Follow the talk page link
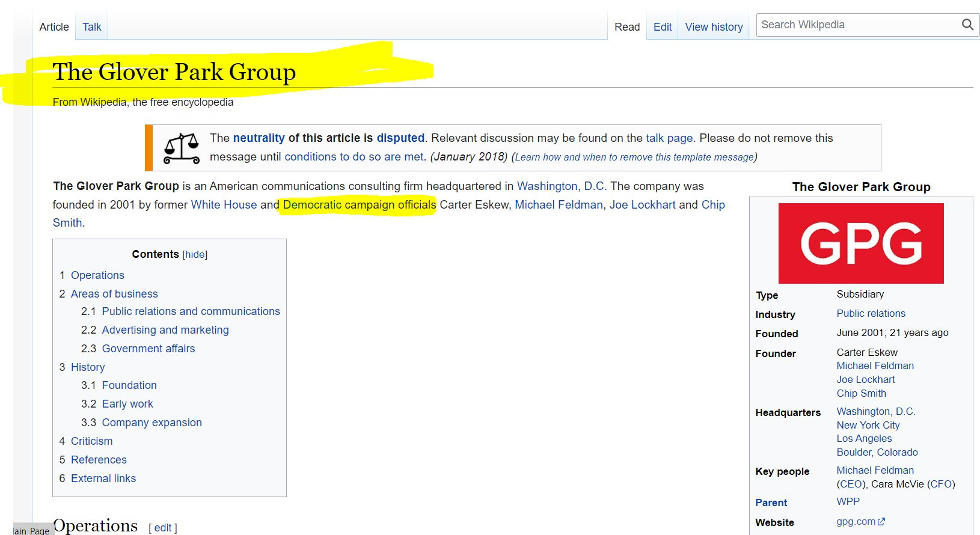This screenshot has height=535, width=980. (669, 138)
